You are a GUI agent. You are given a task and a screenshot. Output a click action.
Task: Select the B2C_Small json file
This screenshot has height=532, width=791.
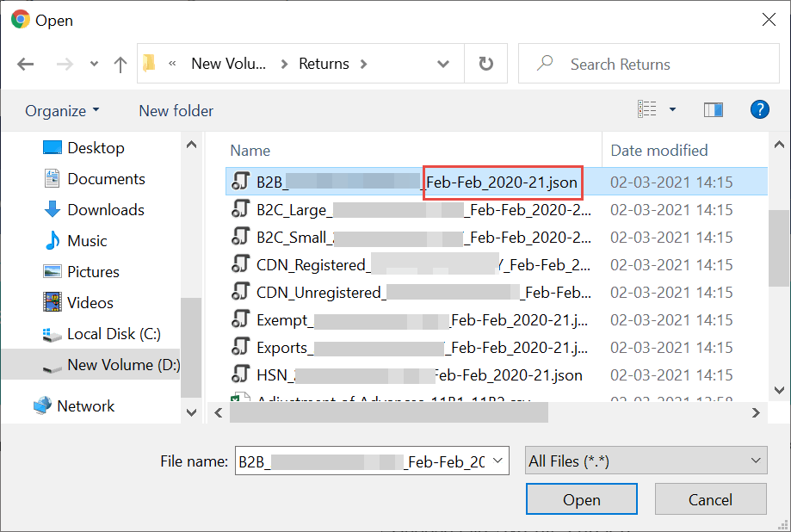point(497,238)
